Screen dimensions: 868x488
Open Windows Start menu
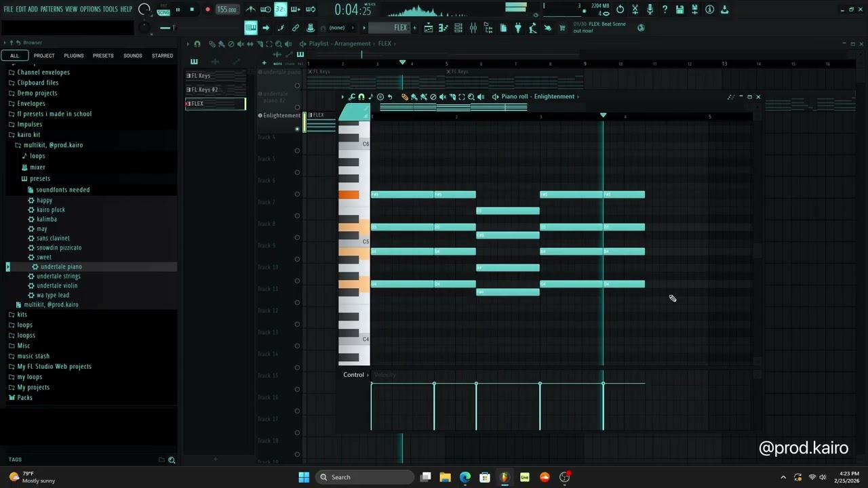[304, 477]
